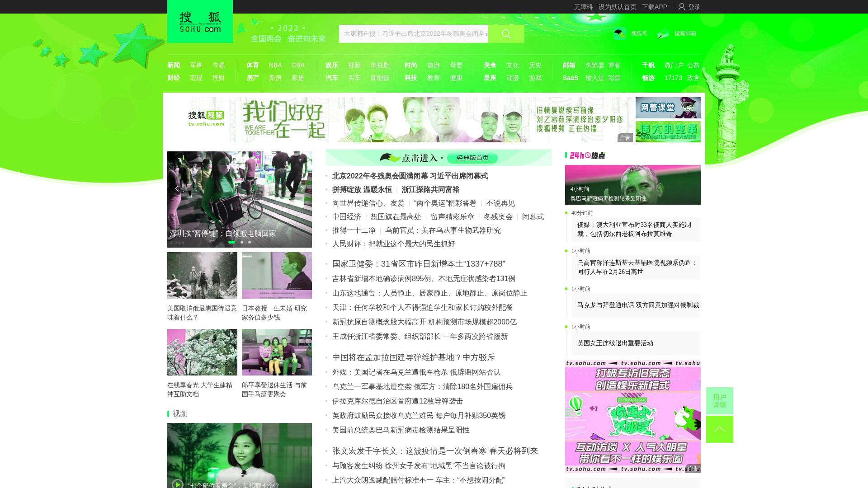Viewport: 868px width, 488px height.
Task: Click the 登录 user icon
Action: pos(682,7)
